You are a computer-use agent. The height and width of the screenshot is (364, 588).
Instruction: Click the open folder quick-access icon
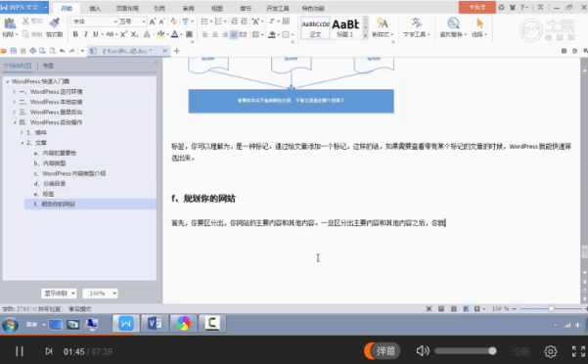pyautogui.click(x=4, y=51)
